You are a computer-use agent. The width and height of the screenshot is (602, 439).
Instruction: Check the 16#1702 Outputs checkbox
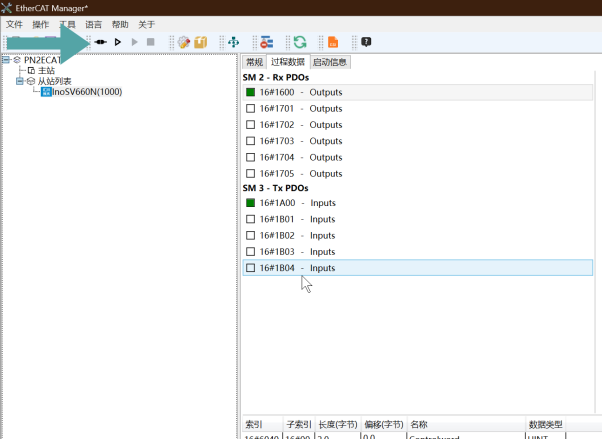coord(250,125)
